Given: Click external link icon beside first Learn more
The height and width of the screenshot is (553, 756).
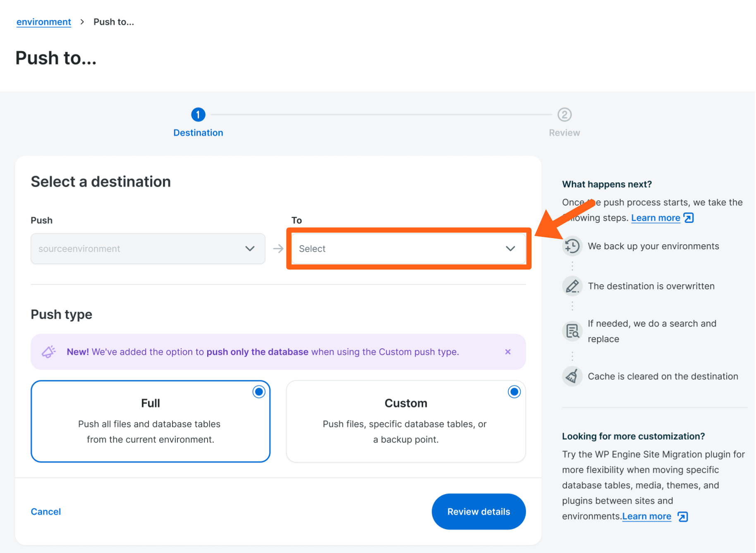Looking at the screenshot, I should pyautogui.click(x=689, y=218).
